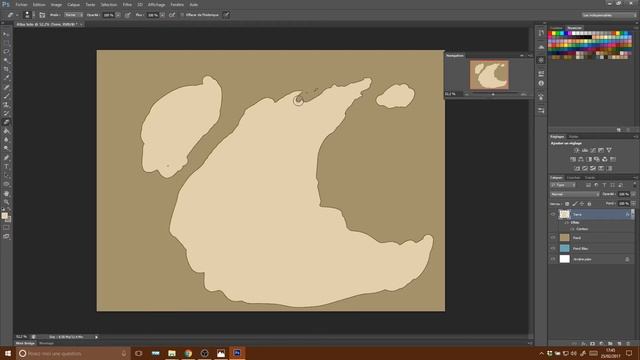Toggle Contour effect visibility
The image size is (640, 360).
tap(572, 229)
